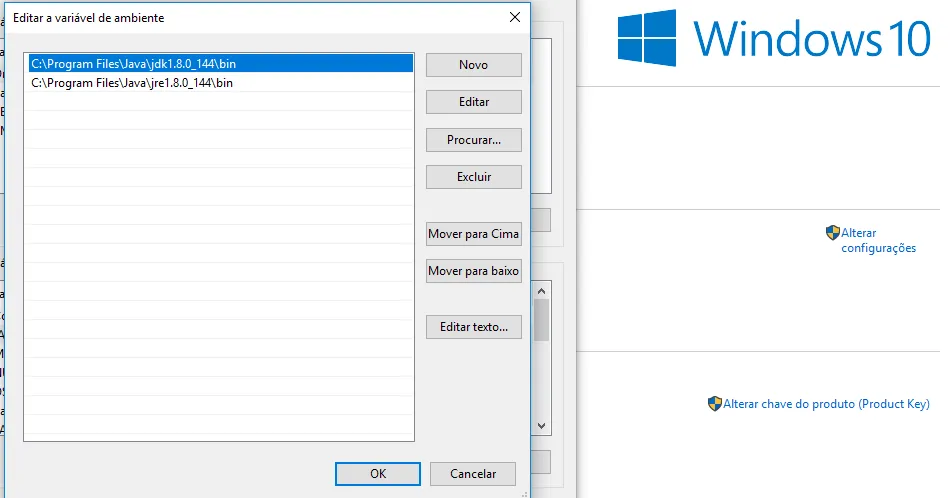Click the Novo button
Screen dimensions: 951x498
[x=473, y=65]
